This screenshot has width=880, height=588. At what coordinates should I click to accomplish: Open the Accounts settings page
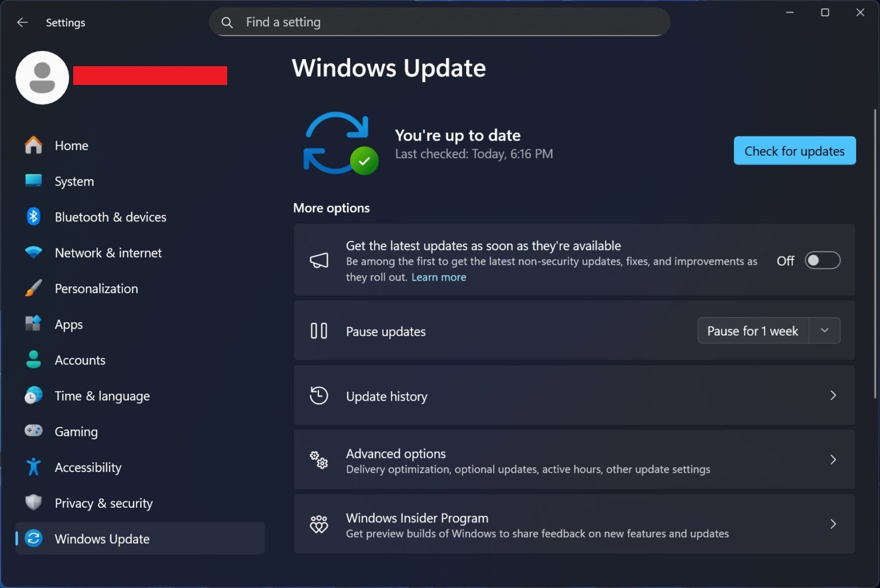(x=80, y=360)
